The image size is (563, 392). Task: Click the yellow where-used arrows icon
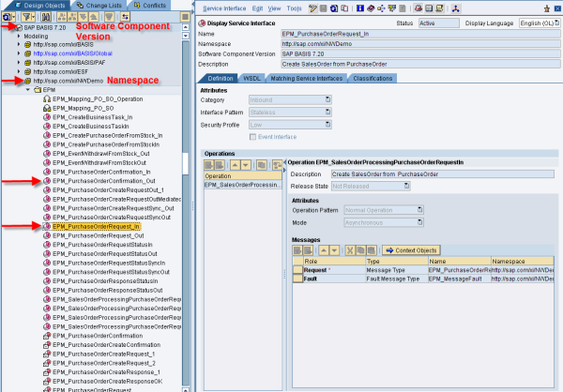[x=381, y=8]
